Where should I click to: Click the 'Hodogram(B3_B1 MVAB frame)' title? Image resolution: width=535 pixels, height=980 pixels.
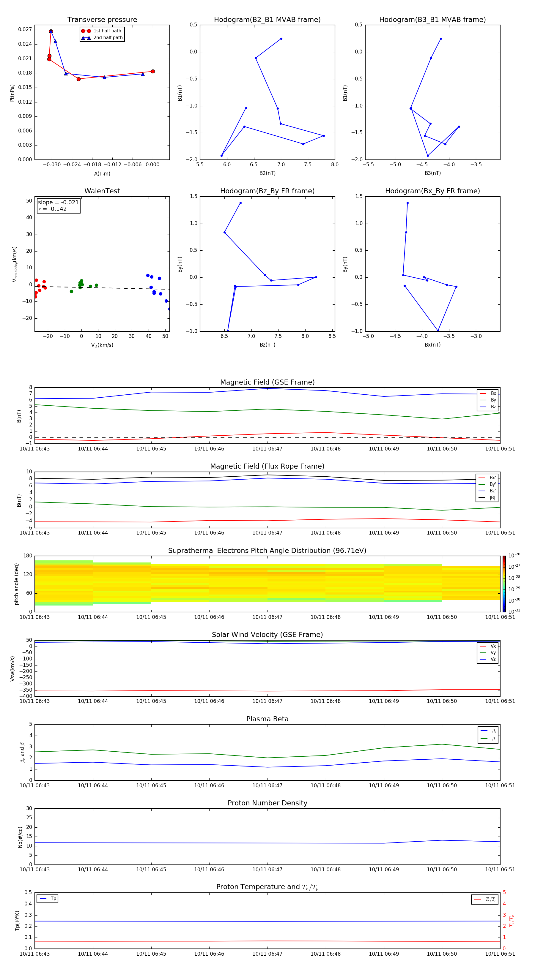tap(432, 20)
